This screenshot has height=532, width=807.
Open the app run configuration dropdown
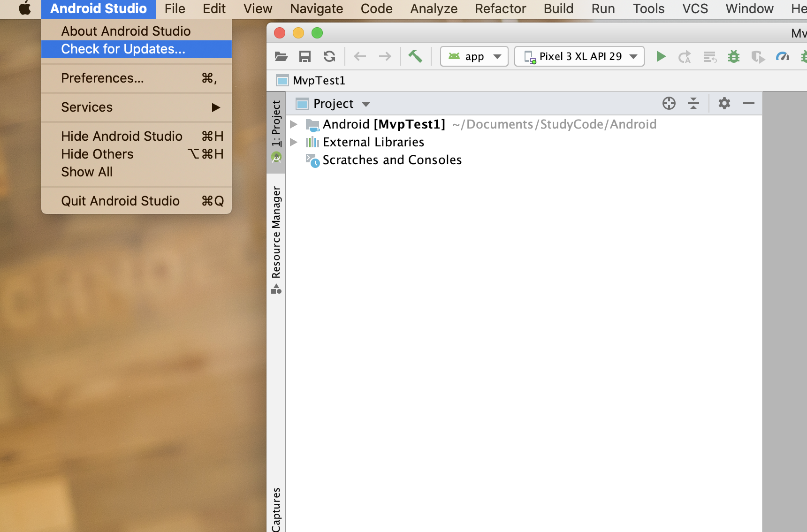coord(474,56)
